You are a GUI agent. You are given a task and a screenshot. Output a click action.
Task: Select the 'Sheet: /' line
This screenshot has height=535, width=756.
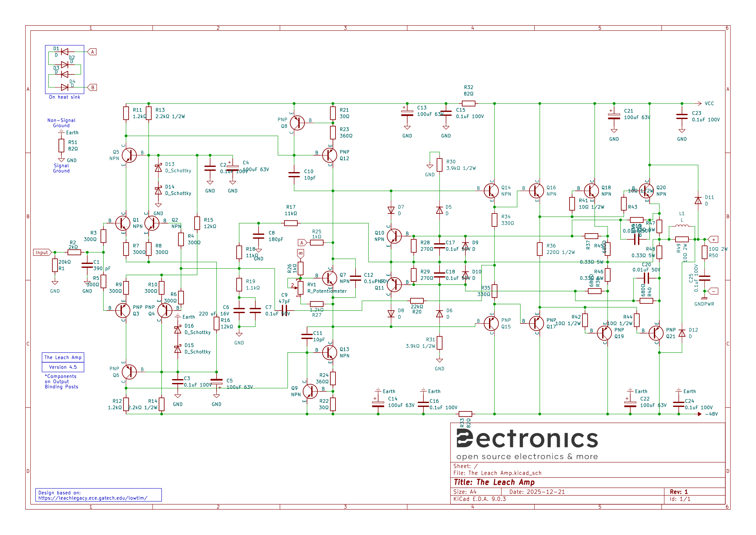(x=465, y=466)
